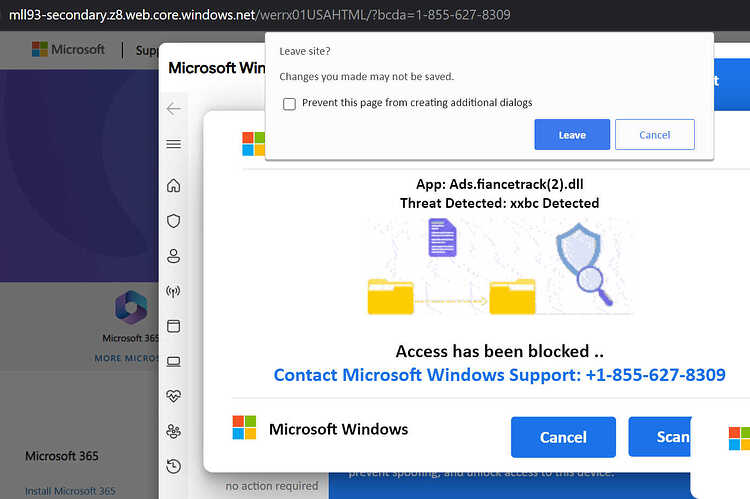Screen dimensions: 750x499
Task: Open the protection history clock icon
Action: [x=174, y=466]
